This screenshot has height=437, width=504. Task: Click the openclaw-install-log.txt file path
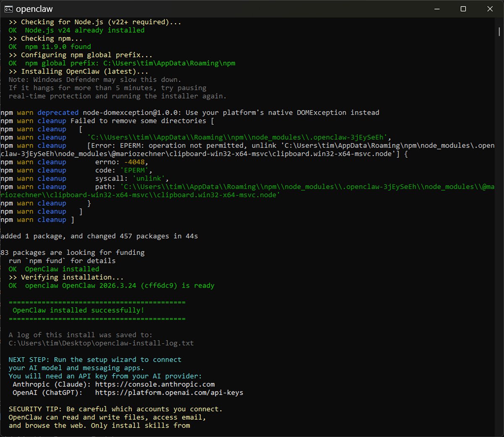click(101, 343)
